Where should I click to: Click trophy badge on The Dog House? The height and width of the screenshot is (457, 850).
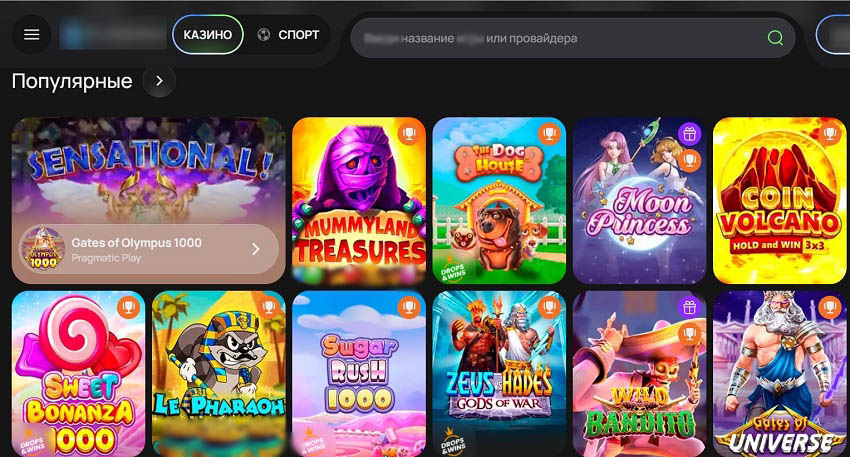549,134
